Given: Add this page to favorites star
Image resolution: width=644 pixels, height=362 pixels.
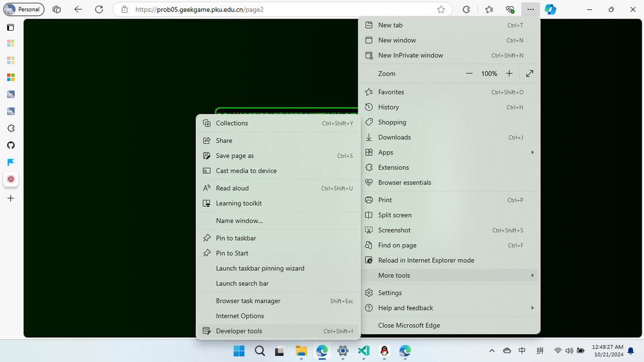Looking at the screenshot, I should tap(441, 9).
